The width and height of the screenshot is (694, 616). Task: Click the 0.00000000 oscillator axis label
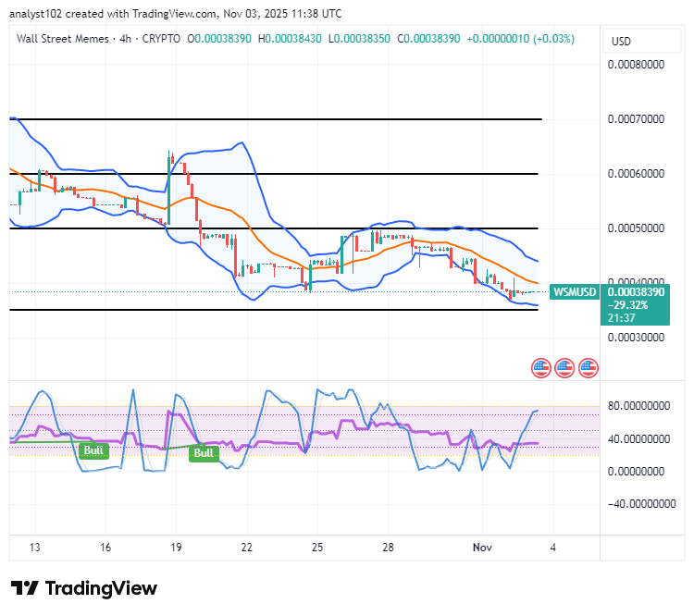636,472
